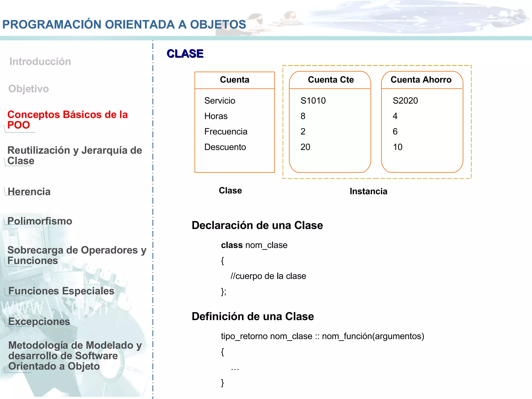Open the Polimorfismo section
The width and height of the screenshot is (532, 399).
40,221
